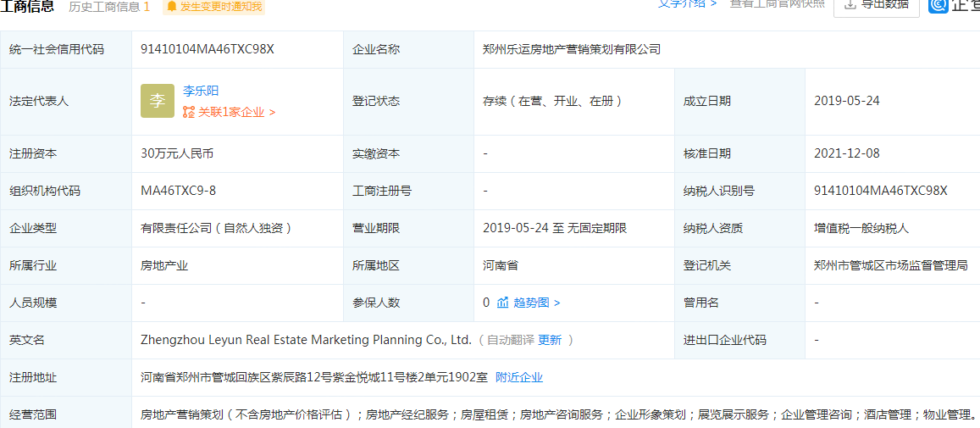
Task: Open the 李乐阳 legal representative link
Action: [201, 91]
